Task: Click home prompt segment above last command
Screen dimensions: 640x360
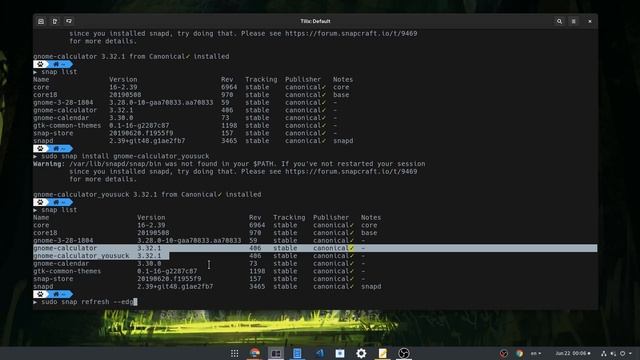Action: (x=60, y=294)
